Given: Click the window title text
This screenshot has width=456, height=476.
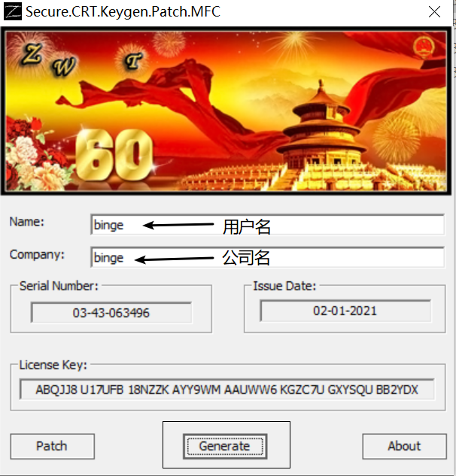Looking at the screenshot, I should 123,12.
